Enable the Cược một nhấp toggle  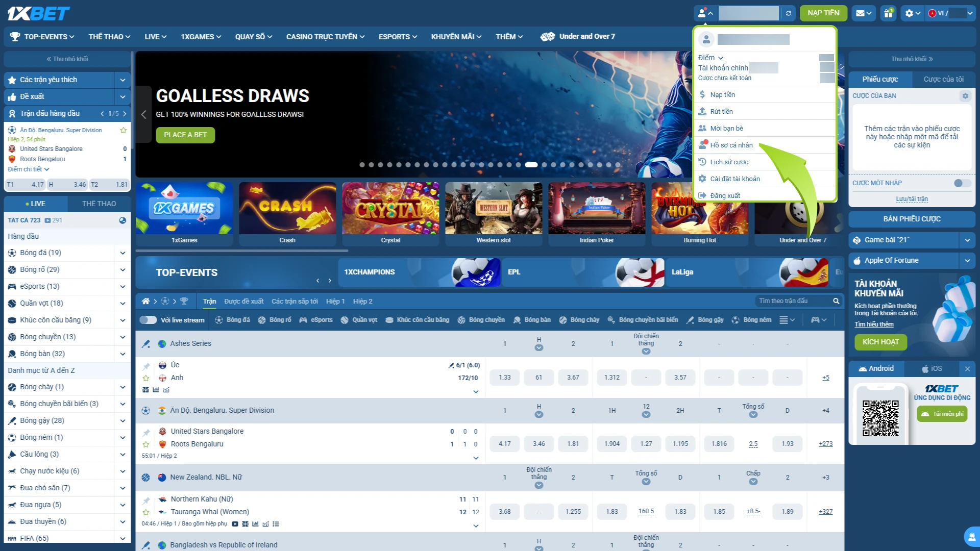pyautogui.click(x=962, y=183)
